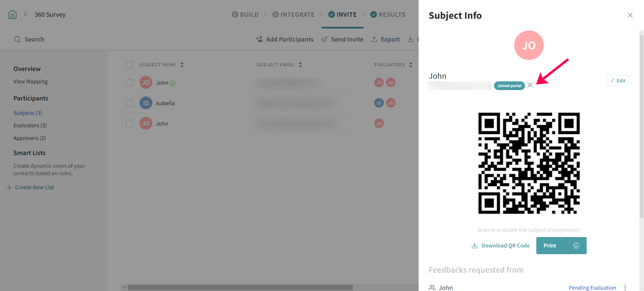Click Download QR Code link
This screenshot has width=644, height=291.
pos(501,245)
